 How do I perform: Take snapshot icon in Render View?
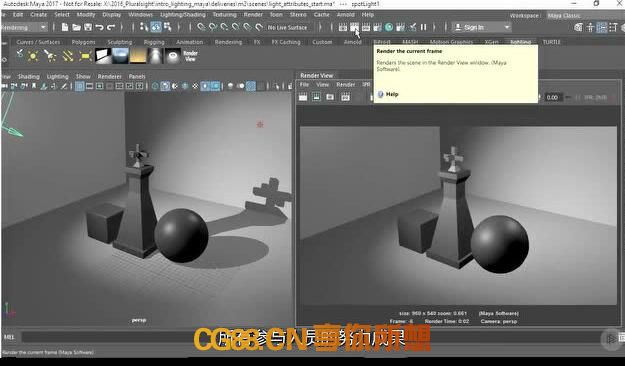pos(330,97)
